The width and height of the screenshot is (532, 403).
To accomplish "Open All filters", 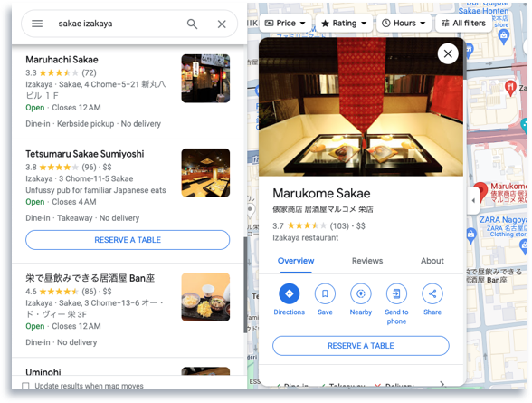I will pyautogui.click(x=463, y=23).
